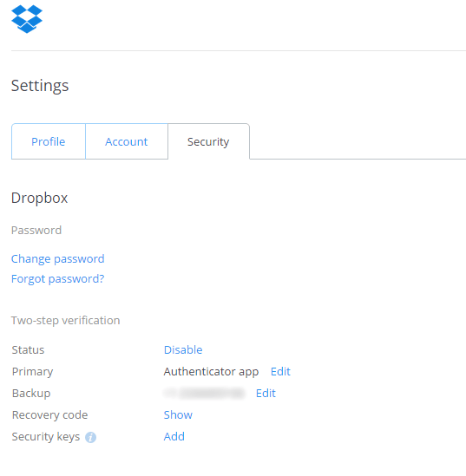Click the Authenticator app text
The image size is (466, 476).
click(x=211, y=372)
